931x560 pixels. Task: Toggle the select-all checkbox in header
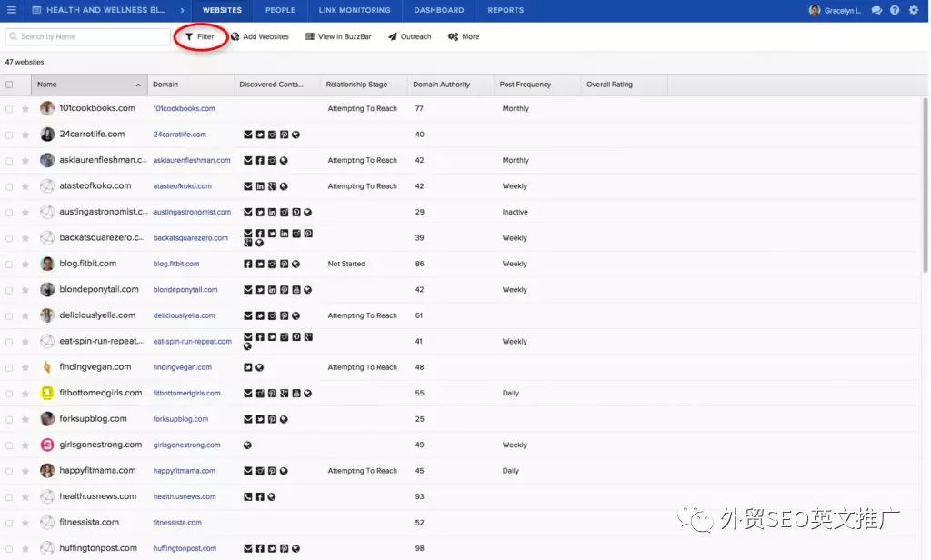click(x=9, y=85)
